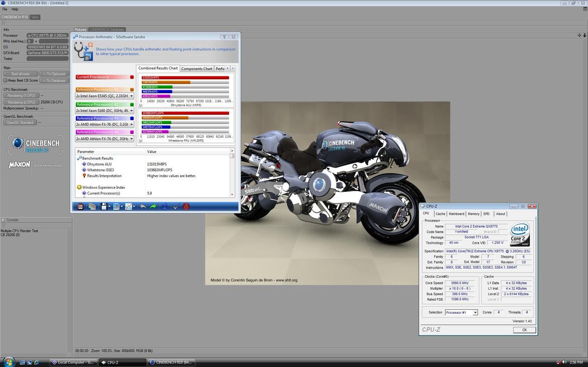Toggle the [y] axis option under Dhrystone chart
This screenshot has height=367, width=588.
coord(141,105)
